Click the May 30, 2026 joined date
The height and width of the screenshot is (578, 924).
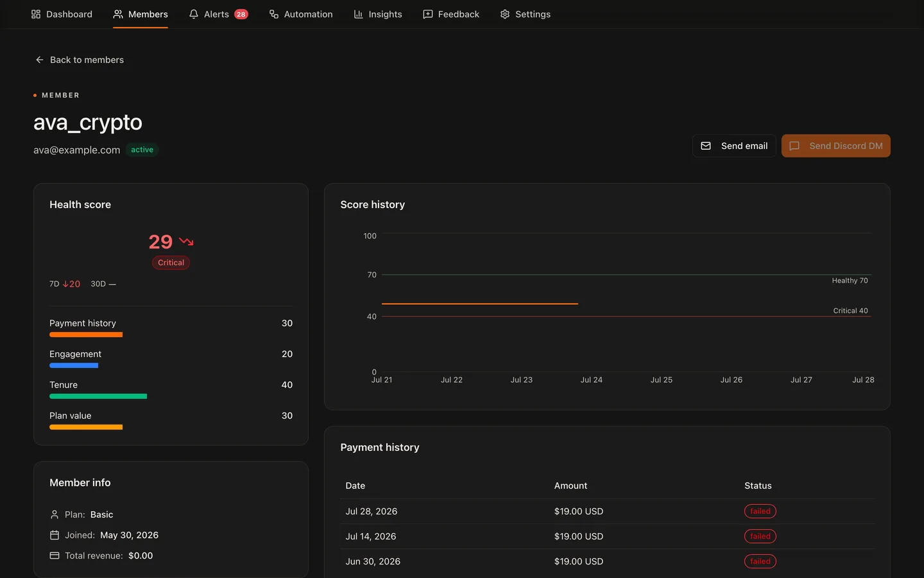coord(129,535)
